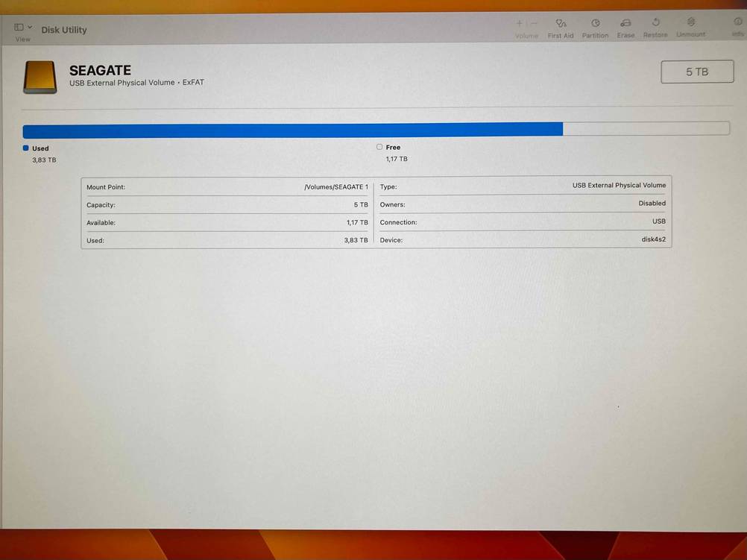Click the blue used portion of storage bar
Screen dimensions: 747x560
click(292, 130)
